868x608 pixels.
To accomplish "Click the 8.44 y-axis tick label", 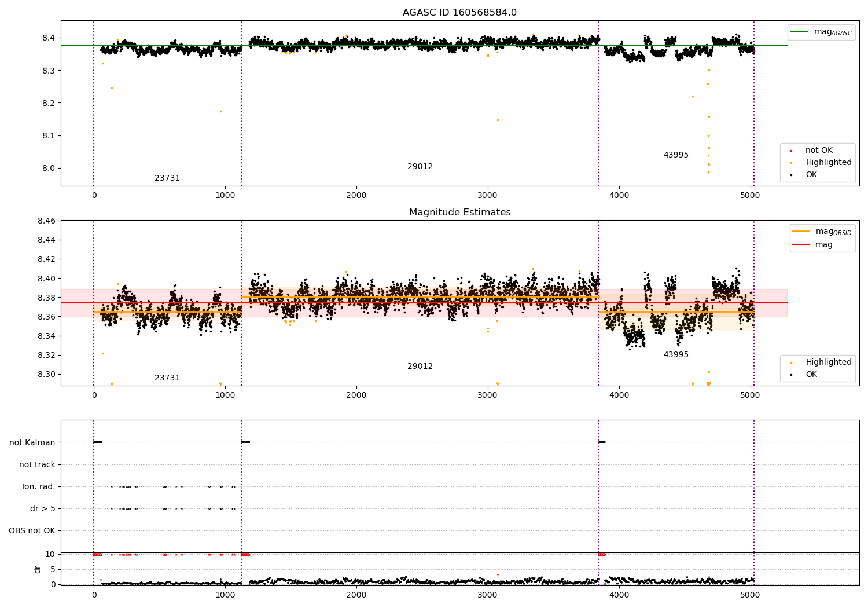I will coord(46,240).
